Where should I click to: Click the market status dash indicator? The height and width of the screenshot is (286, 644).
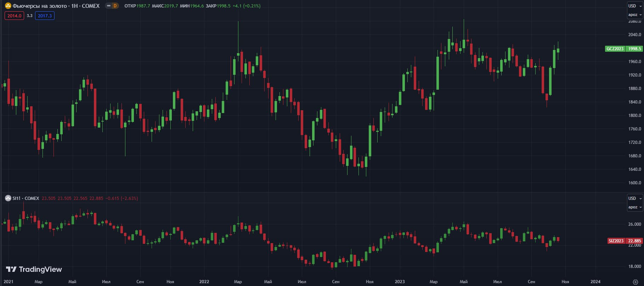point(109,6)
